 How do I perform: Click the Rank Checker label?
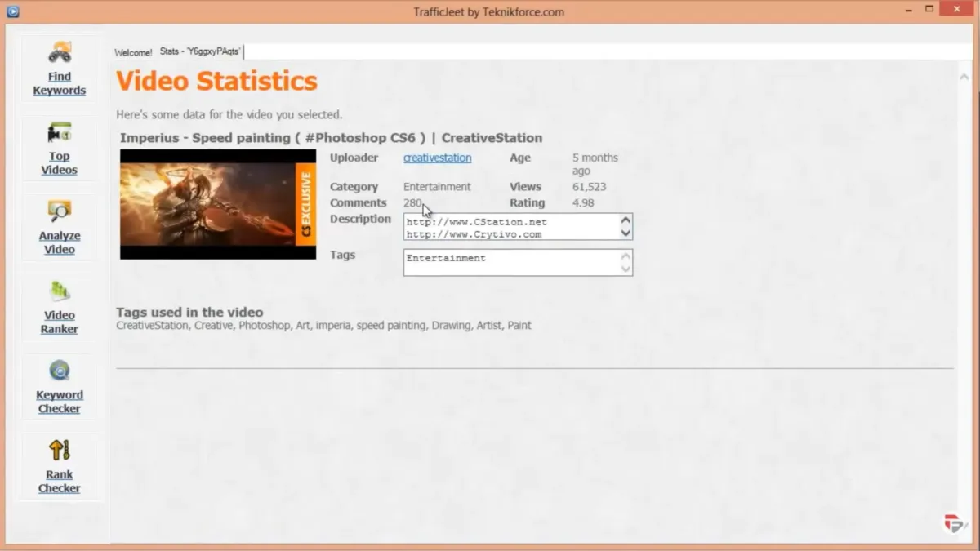pyautogui.click(x=60, y=481)
